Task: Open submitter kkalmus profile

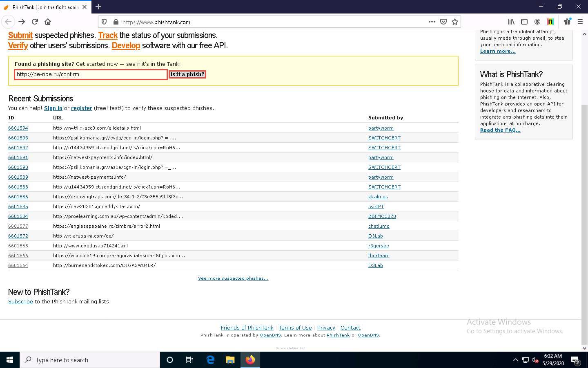Action: tap(378, 197)
